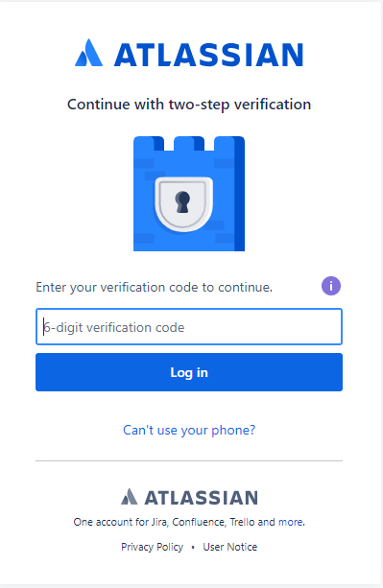Screen dimensions: 383x588
Task: Click the gray ATLASSIAN footer wordmark
Action: (201, 498)
